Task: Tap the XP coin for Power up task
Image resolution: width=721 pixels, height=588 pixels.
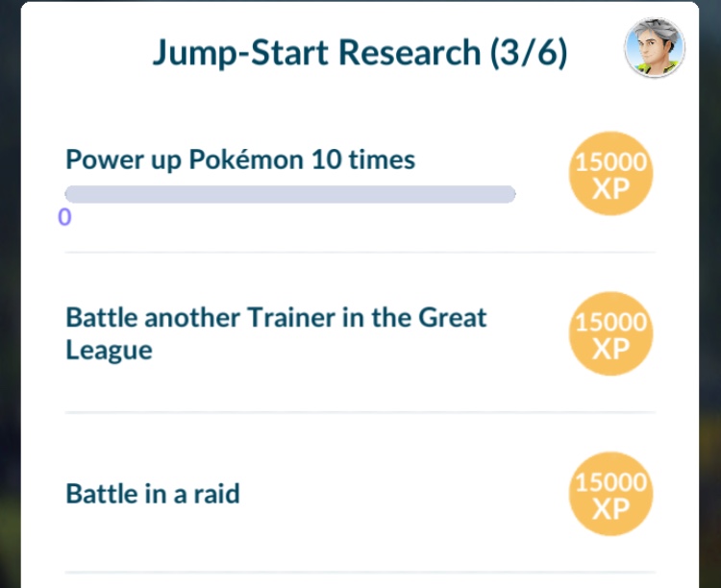Action: 610,175
